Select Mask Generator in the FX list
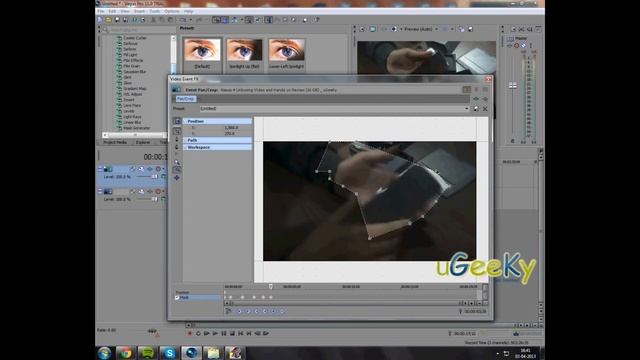 click(136, 128)
